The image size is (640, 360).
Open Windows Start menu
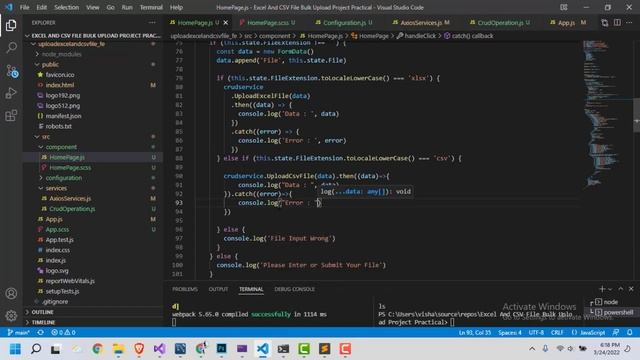click(15, 349)
